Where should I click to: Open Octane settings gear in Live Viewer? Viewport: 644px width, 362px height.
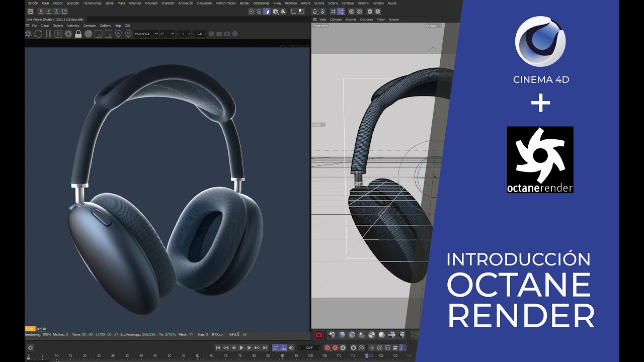68,34
